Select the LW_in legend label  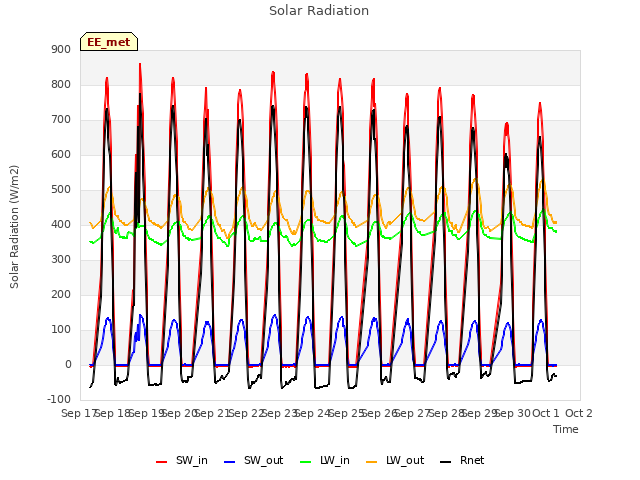click(x=335, y=460)
